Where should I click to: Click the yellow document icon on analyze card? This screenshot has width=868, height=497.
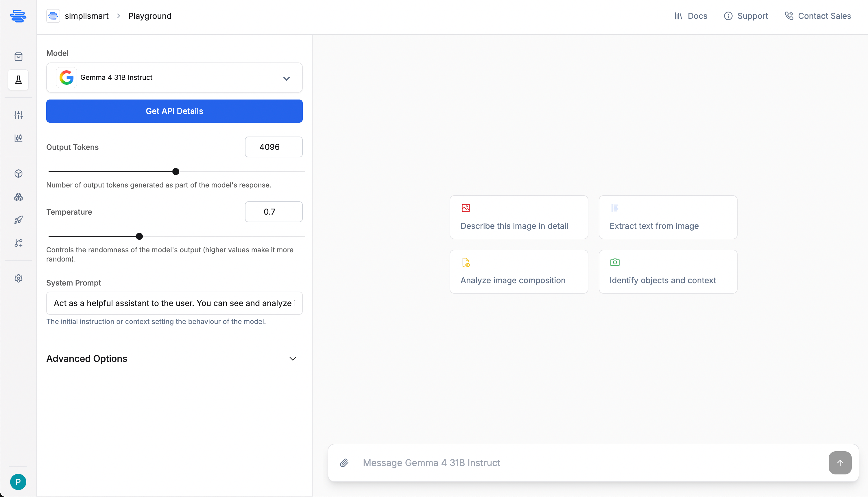click(x=466, y=262)
